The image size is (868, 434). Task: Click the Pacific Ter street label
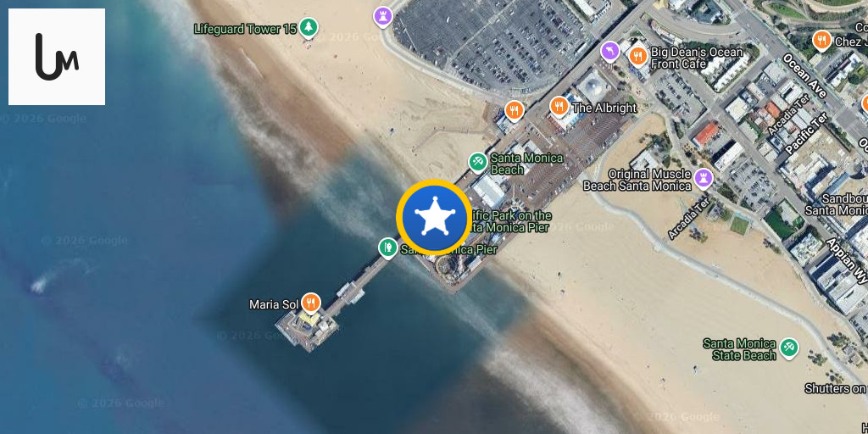click(807, 133)
